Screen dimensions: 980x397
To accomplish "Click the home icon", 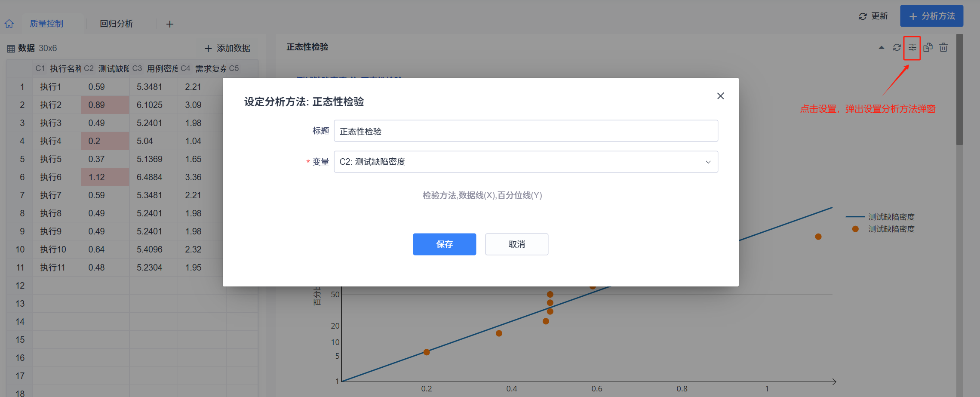I will 9,24.
